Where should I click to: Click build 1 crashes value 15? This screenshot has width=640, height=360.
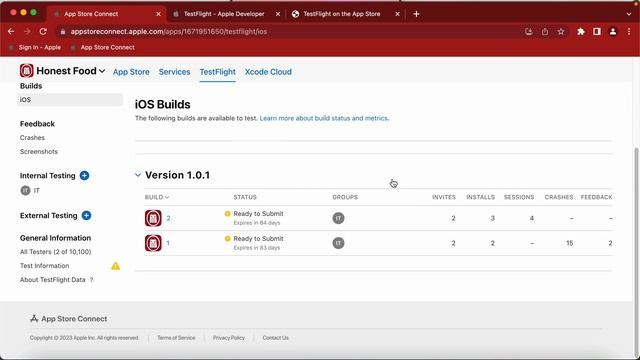(x=569, y=243)
